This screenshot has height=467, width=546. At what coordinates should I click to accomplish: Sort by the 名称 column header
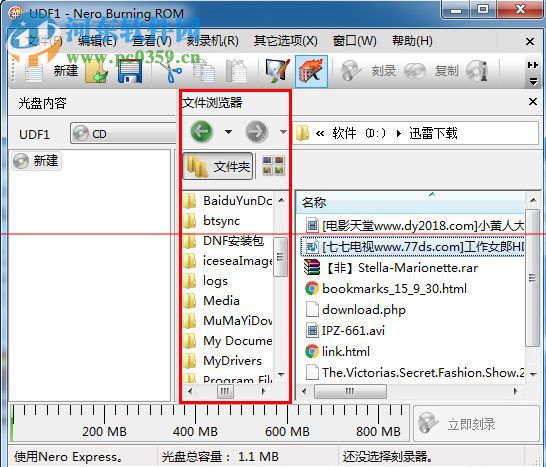[x=410, y=202]
